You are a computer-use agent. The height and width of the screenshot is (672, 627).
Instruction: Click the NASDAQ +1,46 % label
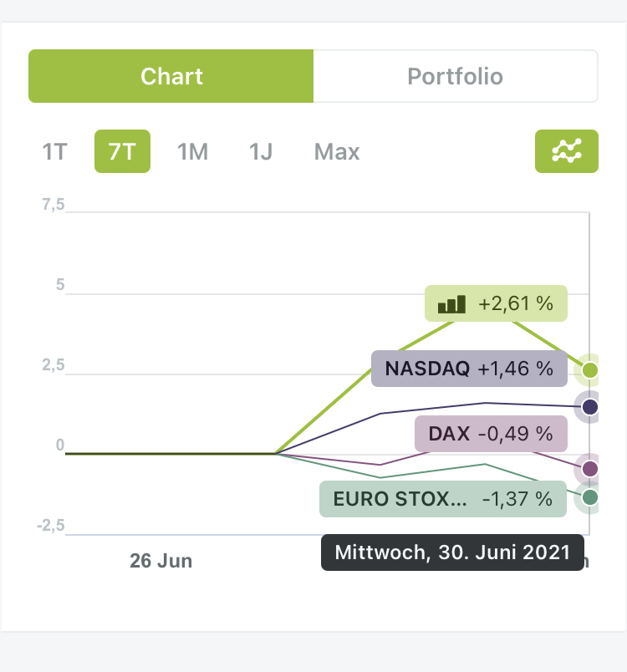[x=469, y=369]
